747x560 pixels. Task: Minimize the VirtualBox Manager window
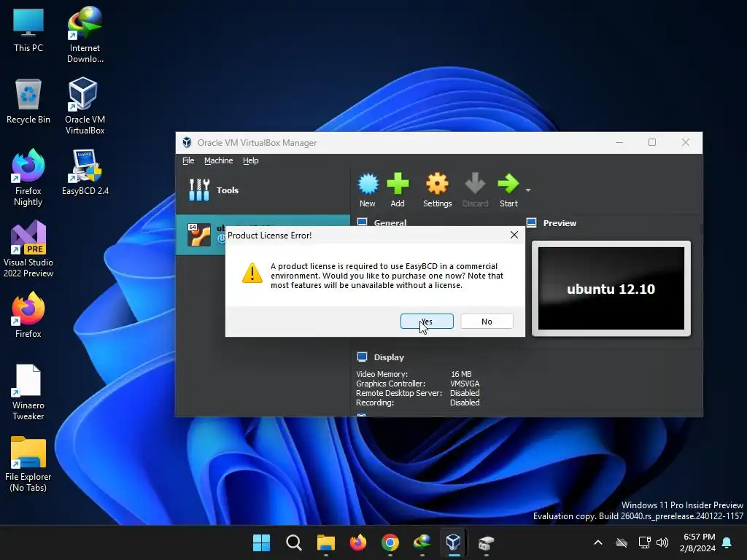(x=619, y=142)
